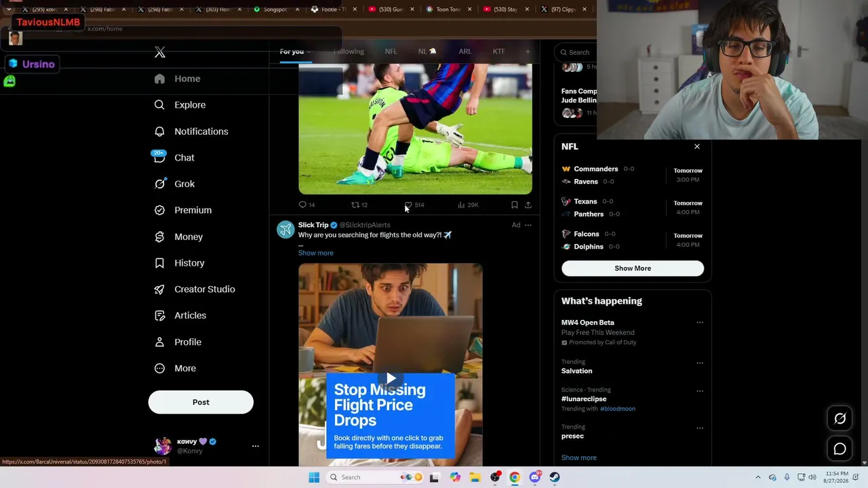Open account menu for Konvy

pos(255,446)
